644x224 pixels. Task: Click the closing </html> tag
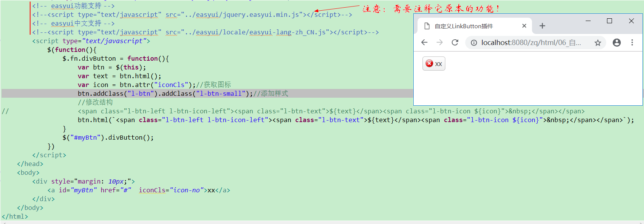coord(15,216)
